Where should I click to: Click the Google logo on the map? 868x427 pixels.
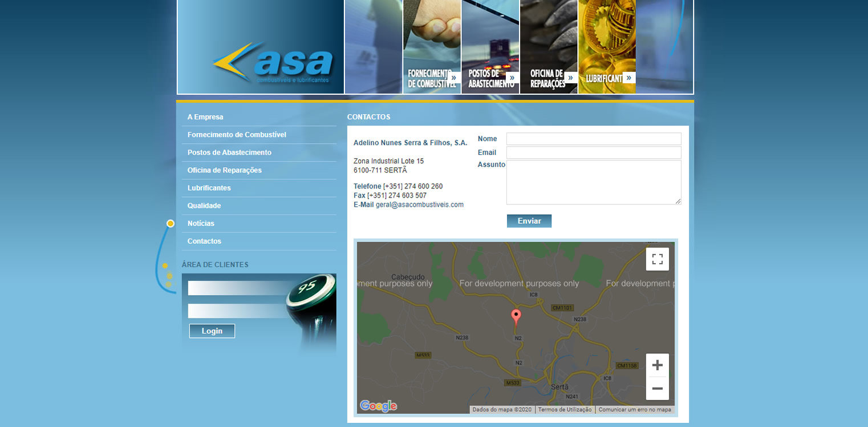tap(378, 406)
